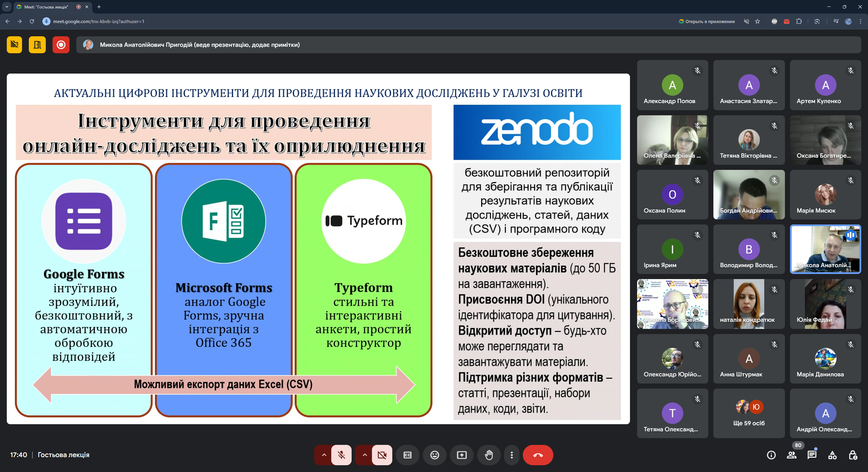Select the Олена Валеріївна video tile
The width and height of the screenshot is (868, 472).
(672, 140)
